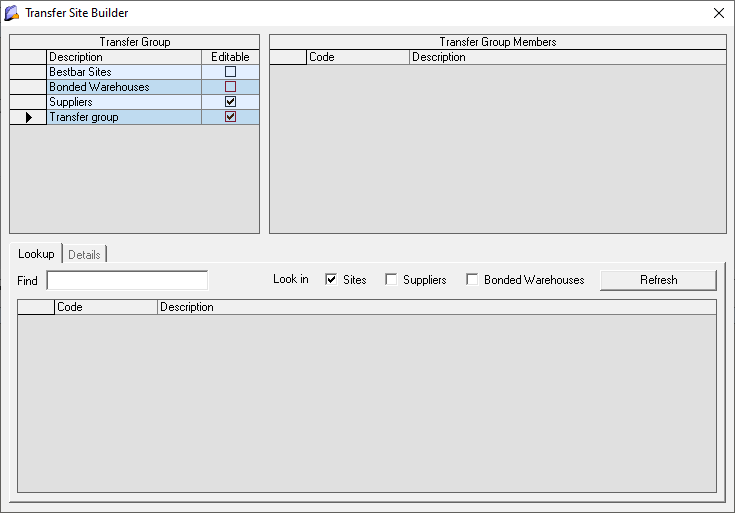Select the Suppliers description cell
Viewport: 735px width, 513px height.
point(123,102)
